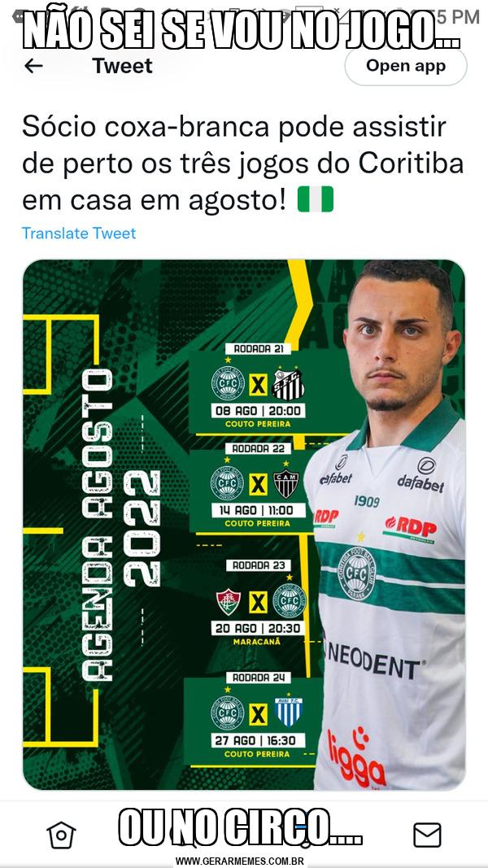Select the Santos crest in Rodada 21
488x868 pixels.
click(288, 384)
